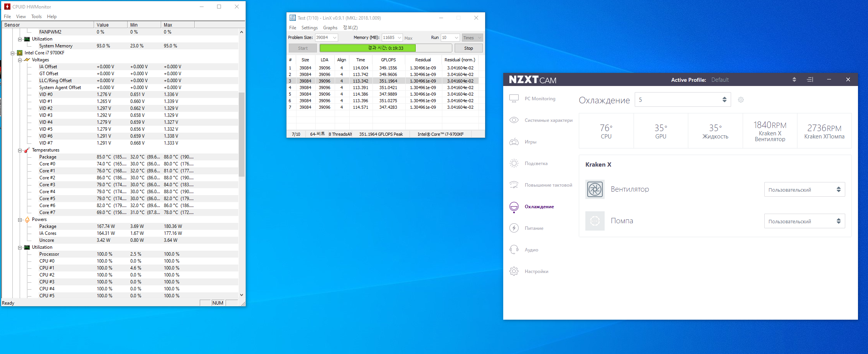This screenshot has width=868, height=354.
Task: Click the LinX elapsed time progress bar
Action: point(386,48)
